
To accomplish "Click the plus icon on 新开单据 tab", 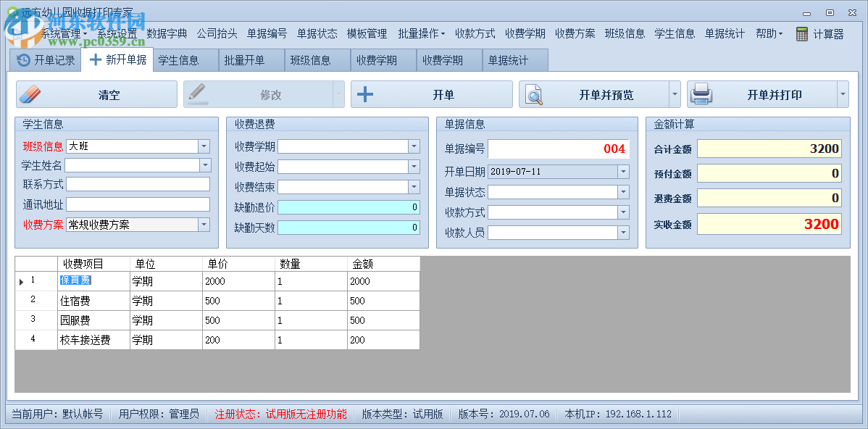I will click(x=96, y=60).
